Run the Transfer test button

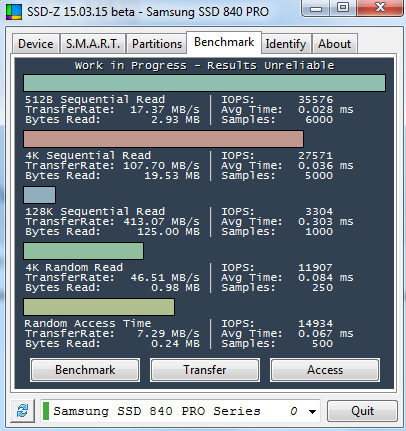[205, 370]
